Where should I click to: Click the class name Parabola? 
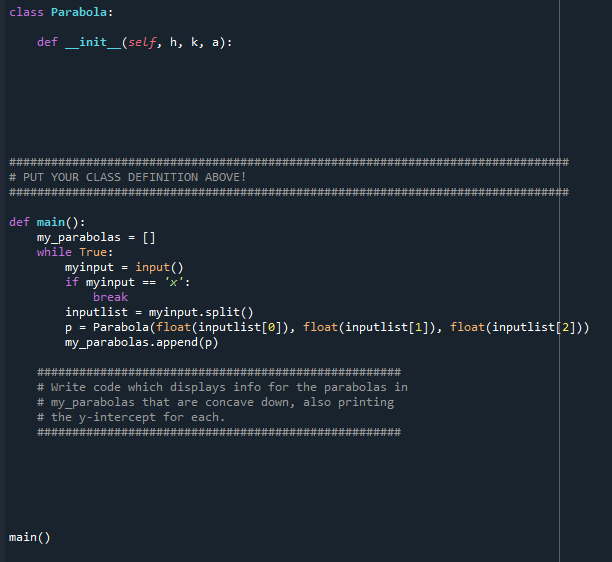click(x=79, y=12)
